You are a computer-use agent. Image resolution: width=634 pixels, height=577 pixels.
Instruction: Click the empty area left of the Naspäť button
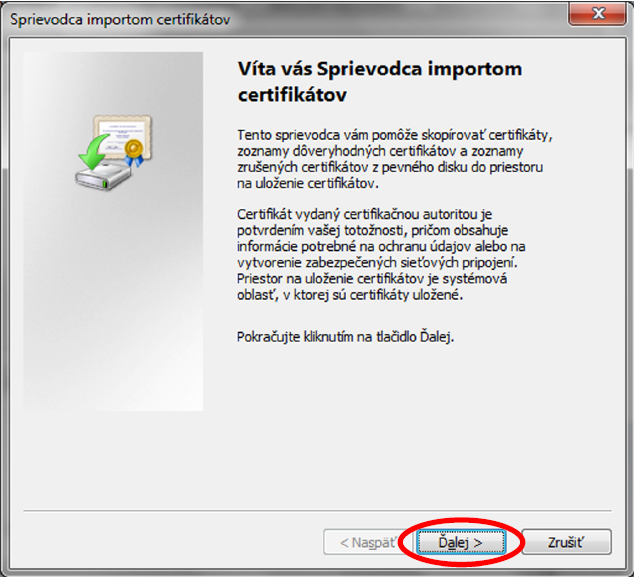coord(170,542)
